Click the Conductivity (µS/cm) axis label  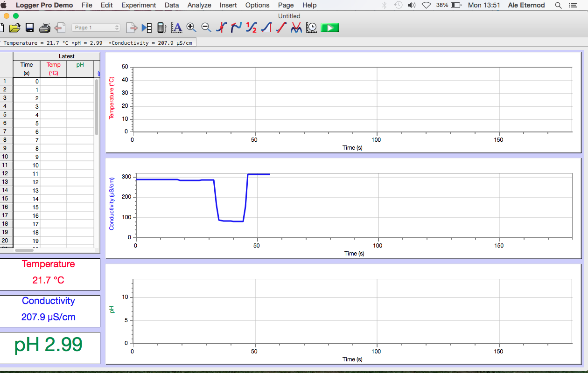tap(112, 203)
